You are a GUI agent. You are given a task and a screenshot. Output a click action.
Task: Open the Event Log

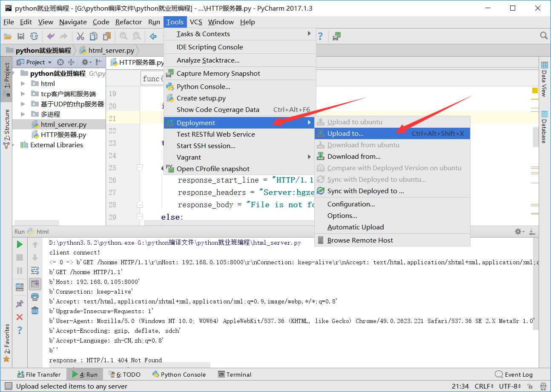[x=514, y=375]
